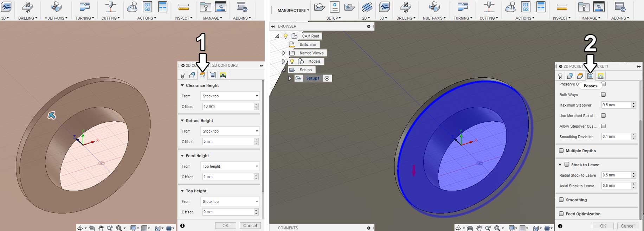Image resolution: width=644 pixels, height=231 pixels.
Task: Click Cancel in 2D Pocket dialog
Action: point(627,226)
